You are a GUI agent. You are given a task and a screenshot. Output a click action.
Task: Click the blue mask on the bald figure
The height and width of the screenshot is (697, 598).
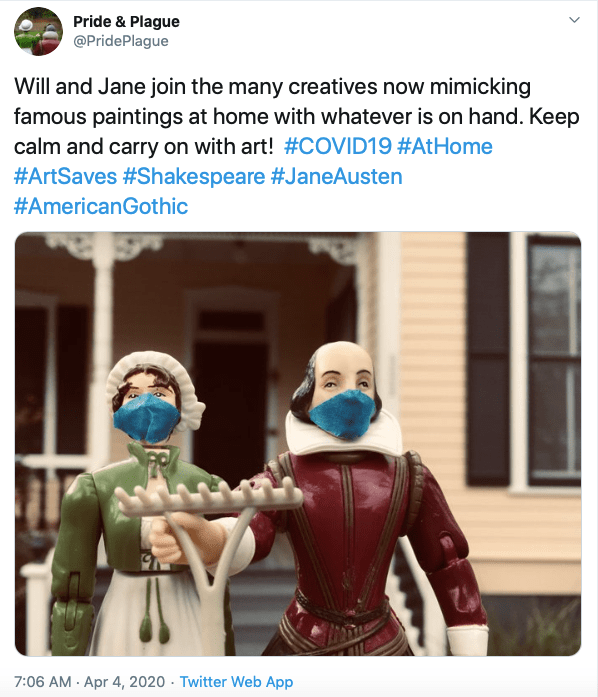[x=343, y=414]
